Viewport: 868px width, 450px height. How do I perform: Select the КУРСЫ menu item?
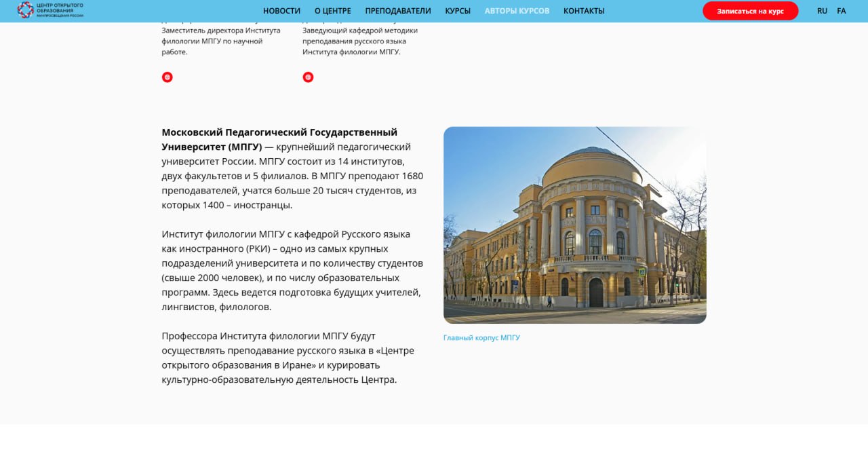458,11
